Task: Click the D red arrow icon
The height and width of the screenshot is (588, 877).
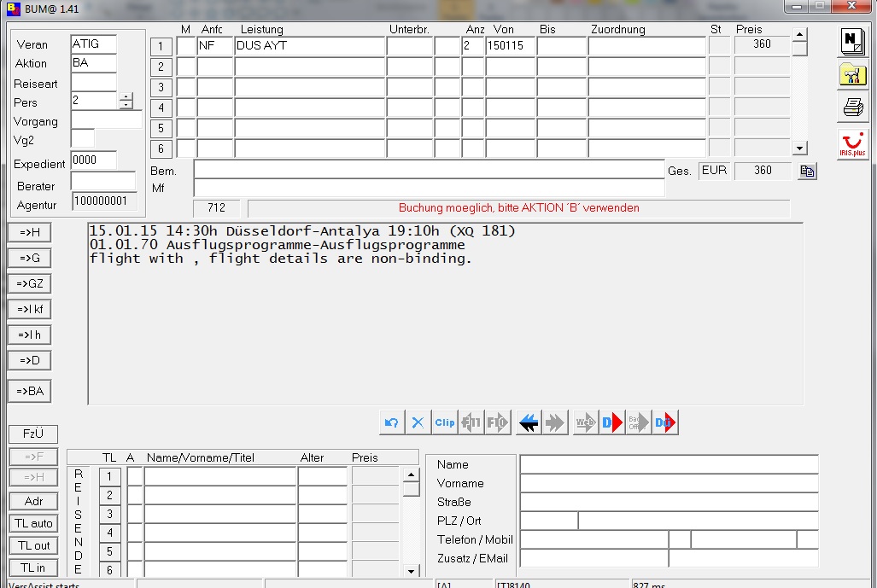Action: click(x=611, y=422)
